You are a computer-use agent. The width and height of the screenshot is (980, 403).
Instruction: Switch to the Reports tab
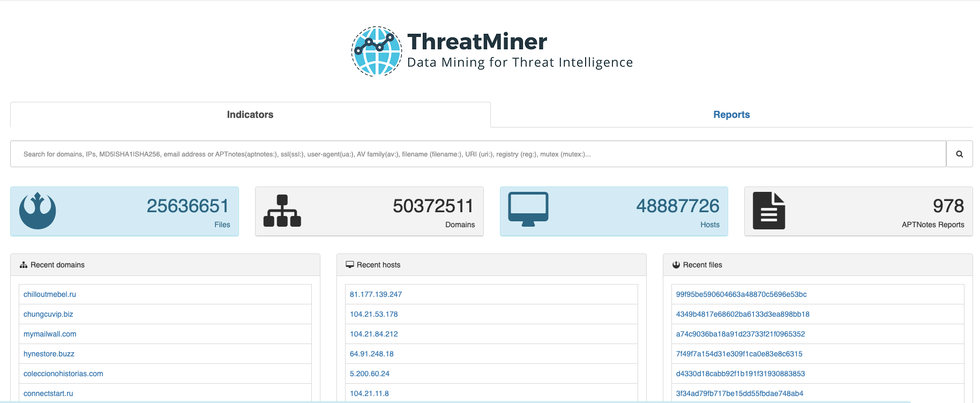click(x=731, y=115)
